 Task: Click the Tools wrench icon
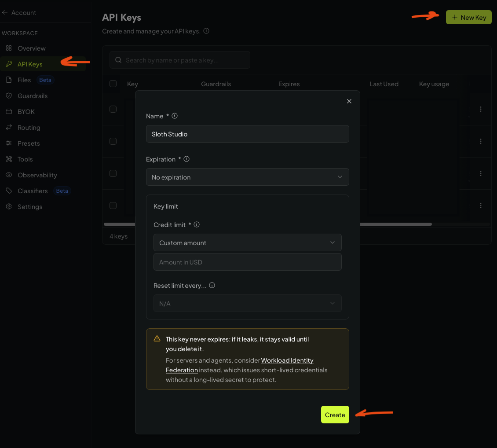(x=9, y=159)
